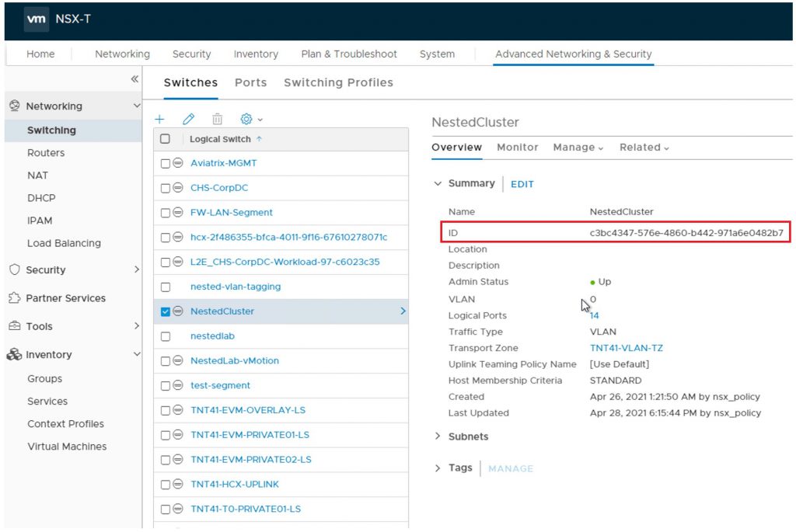Open the gear actions menu above the switch list

tap(251, 119)
